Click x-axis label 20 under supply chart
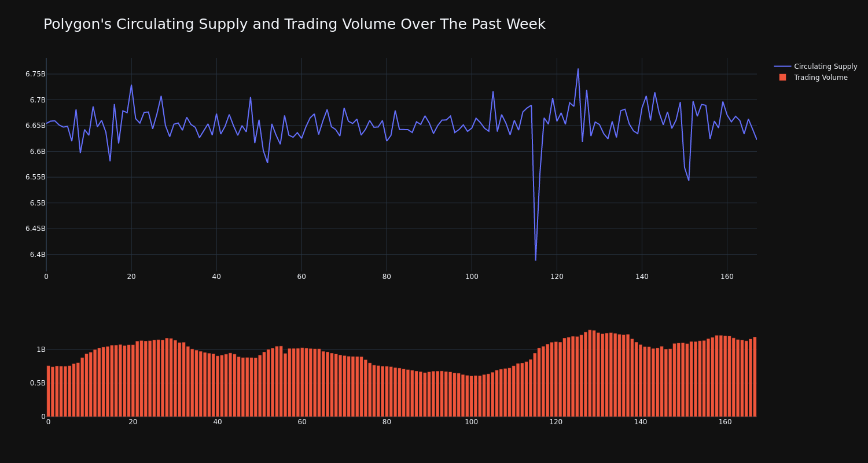The image size is (868, 463). point(131,277)
